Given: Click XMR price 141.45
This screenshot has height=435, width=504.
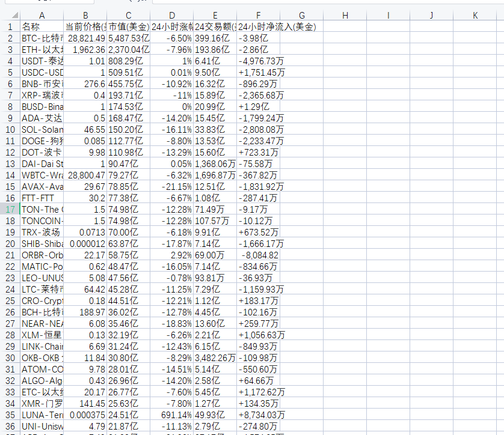Looking at the screenshot, I should (85, 404).
